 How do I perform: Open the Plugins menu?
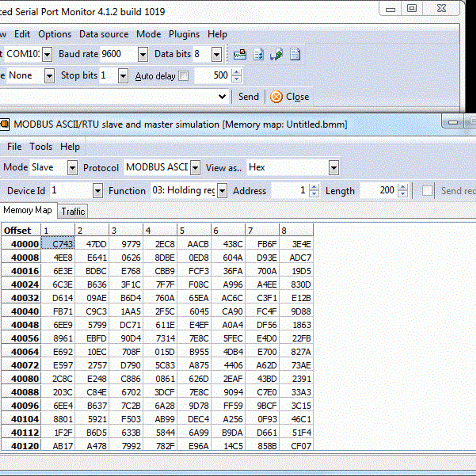click(184, 34)
